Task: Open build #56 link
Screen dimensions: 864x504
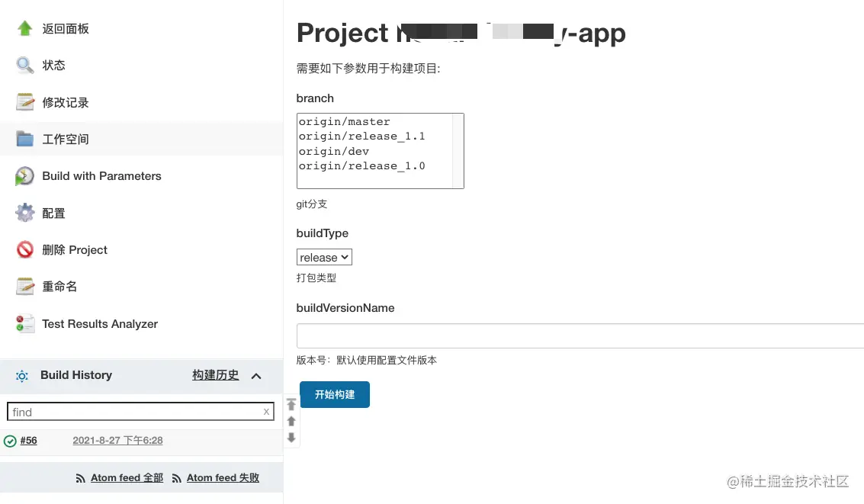Action: click(29, 441)
